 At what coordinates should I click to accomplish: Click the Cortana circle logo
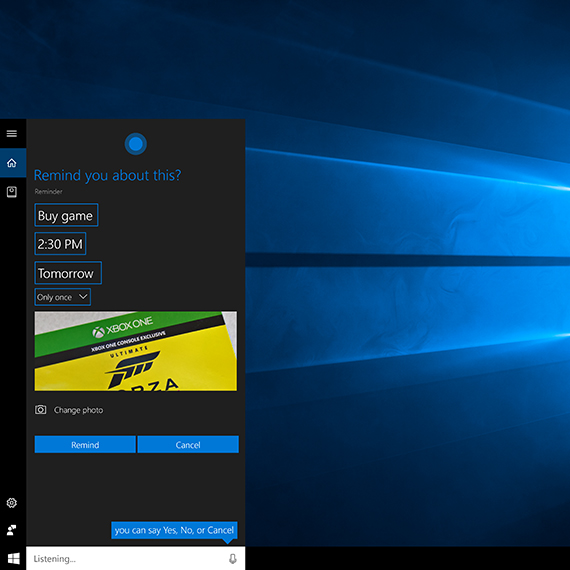click(136, 144)
